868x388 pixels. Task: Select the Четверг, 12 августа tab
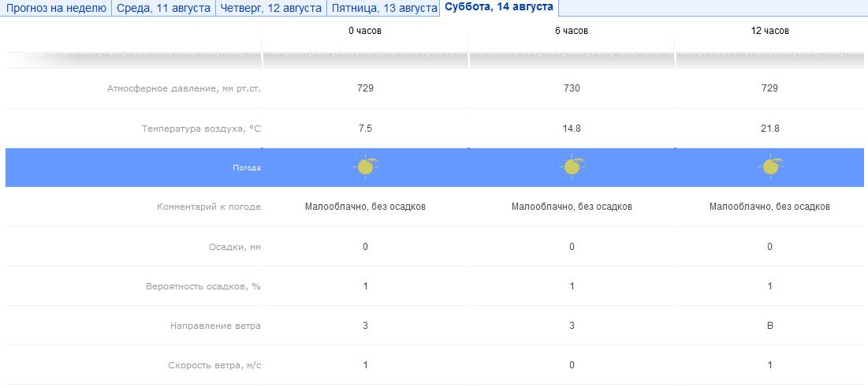[x=271, y=8]
